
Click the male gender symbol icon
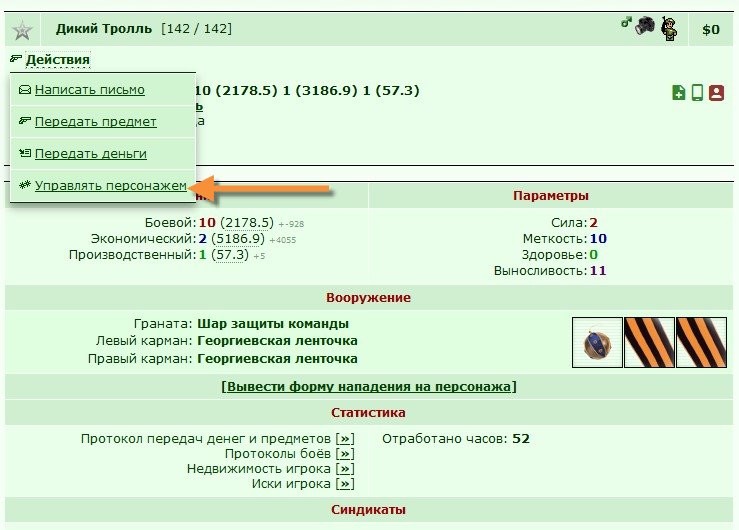626,22
